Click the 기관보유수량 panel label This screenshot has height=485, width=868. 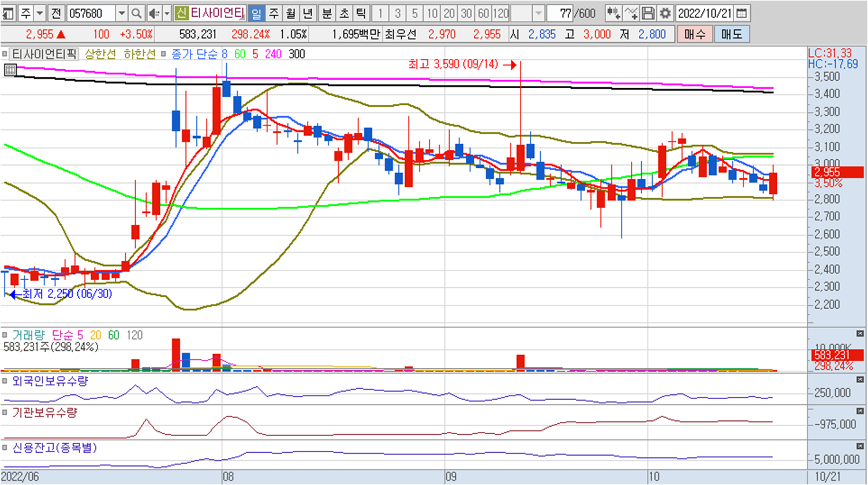click(x=44, y=413)
